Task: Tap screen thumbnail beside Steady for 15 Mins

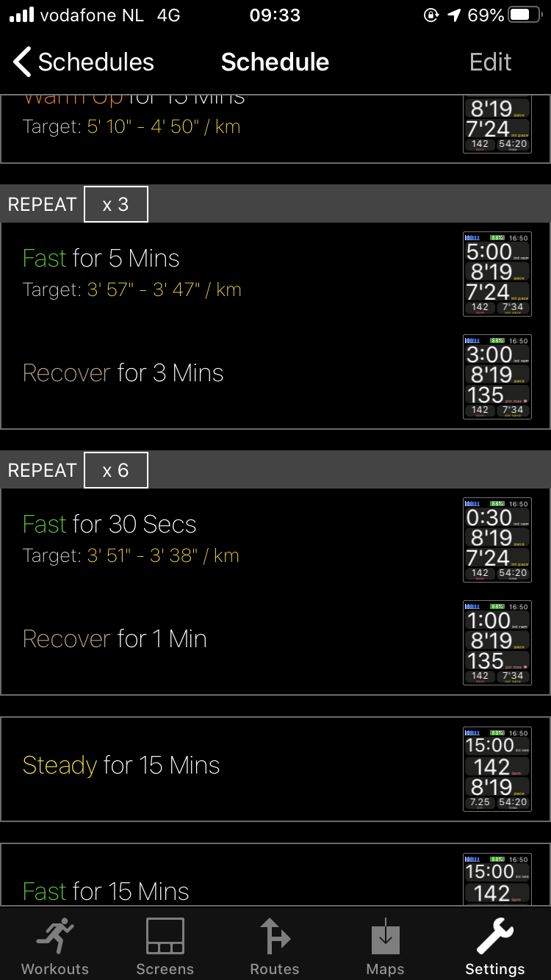Action: [x=497, y=769]
